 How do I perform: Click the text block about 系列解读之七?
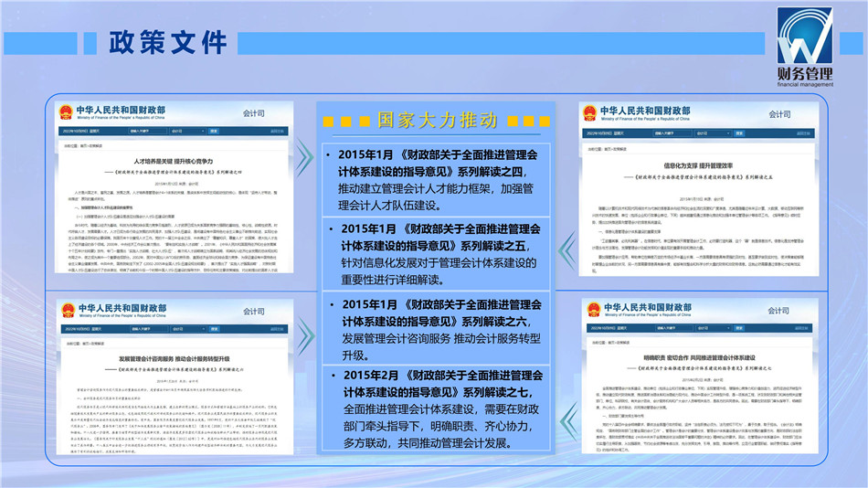point(436,408)
